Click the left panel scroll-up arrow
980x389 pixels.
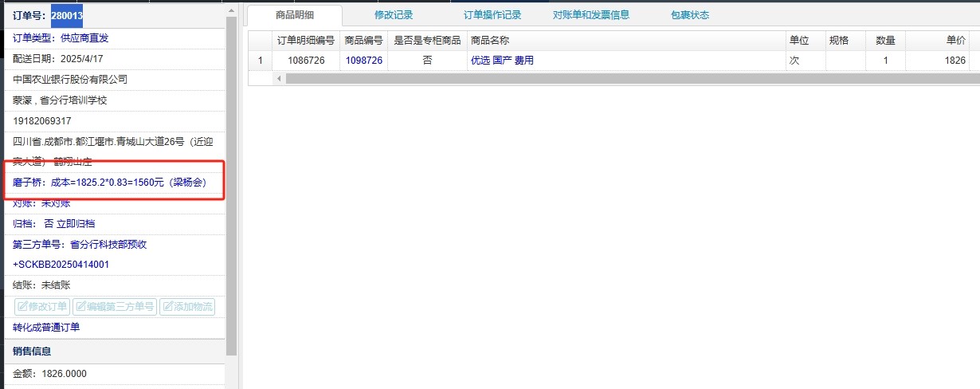(232, 10)
